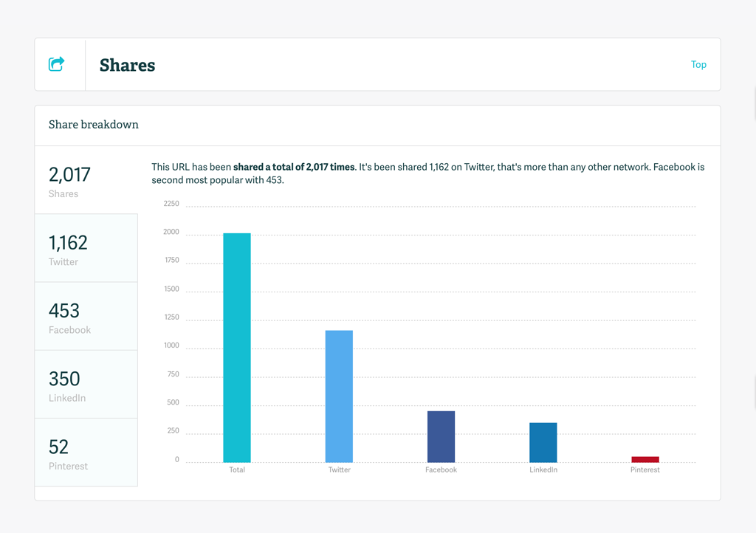Click the LinkedIn bar in the chart

point(543,442)
